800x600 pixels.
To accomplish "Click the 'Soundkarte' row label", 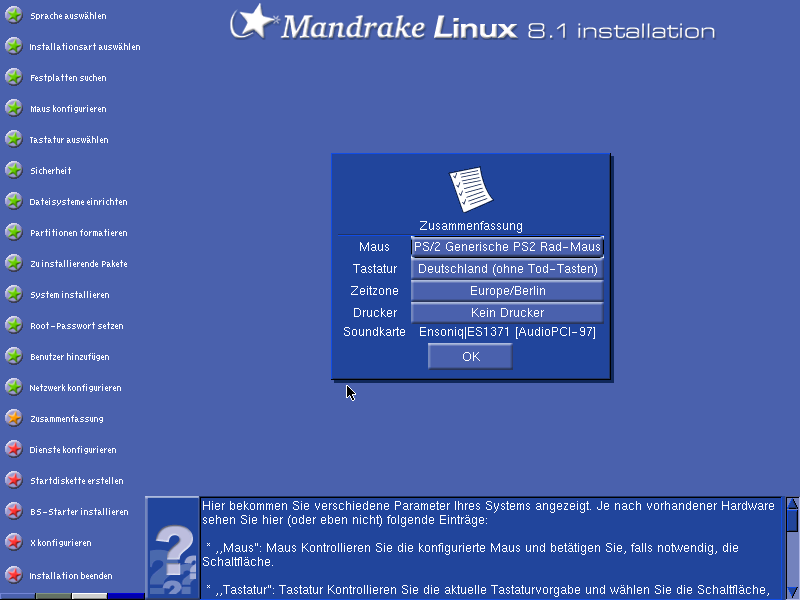I will pos(374,332).
